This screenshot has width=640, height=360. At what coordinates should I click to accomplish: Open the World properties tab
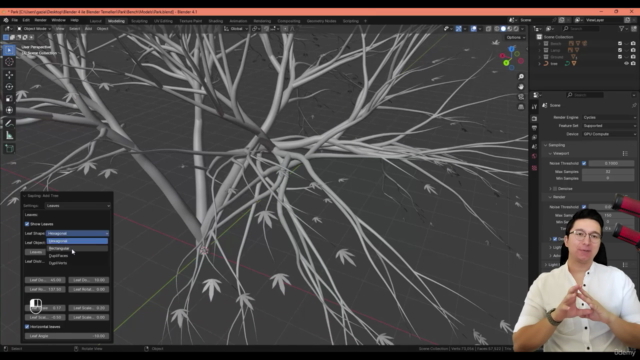coord(534,156)
